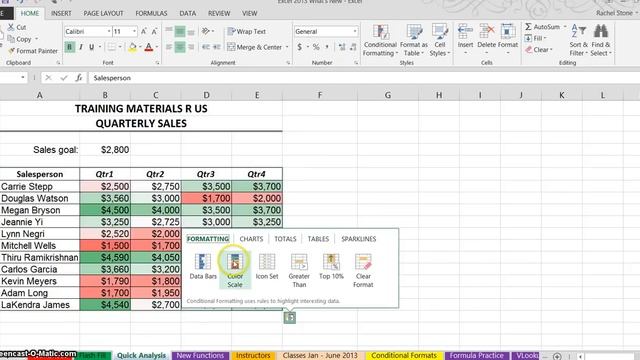Toggle Middle Align vertical alignment
The height and width of the screenshot is (360, 640).
[x=180, y=31]
